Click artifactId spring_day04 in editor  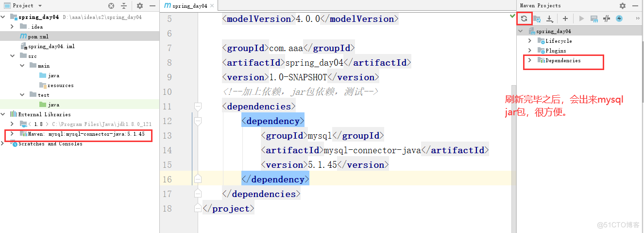click(314, 62)
